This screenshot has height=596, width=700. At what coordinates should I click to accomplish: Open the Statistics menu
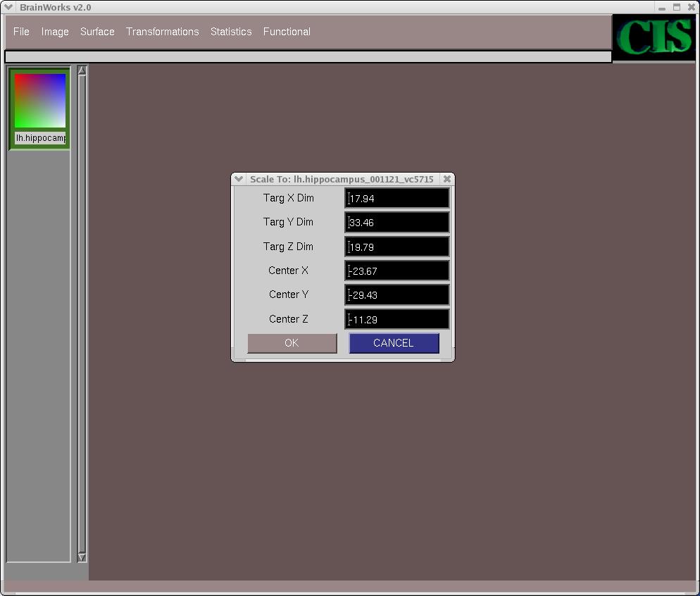[x=231, y=32]
